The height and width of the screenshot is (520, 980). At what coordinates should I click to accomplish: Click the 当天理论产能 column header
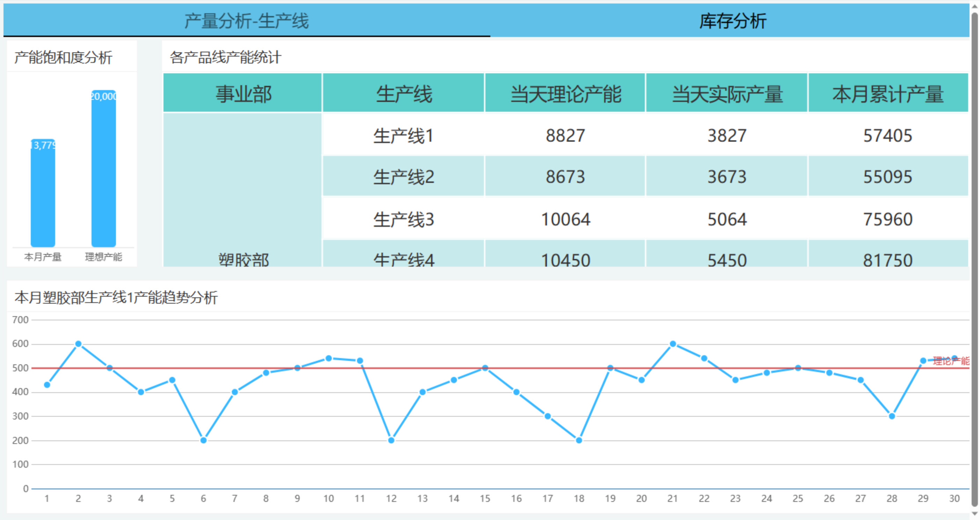point(565,93)
